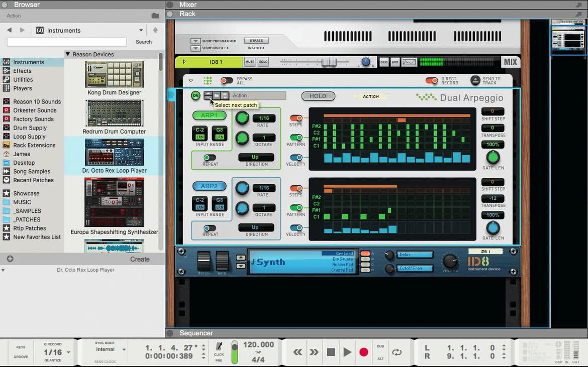Click the Send To Track icon
The image size is (588, 367).
[475, 80]
